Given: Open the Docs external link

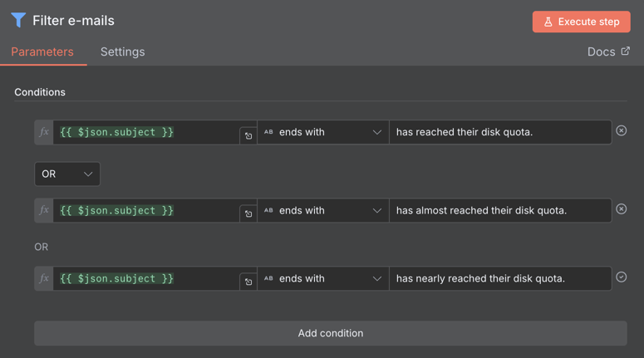Looking at the screenshot, I should tap(608, 51).
